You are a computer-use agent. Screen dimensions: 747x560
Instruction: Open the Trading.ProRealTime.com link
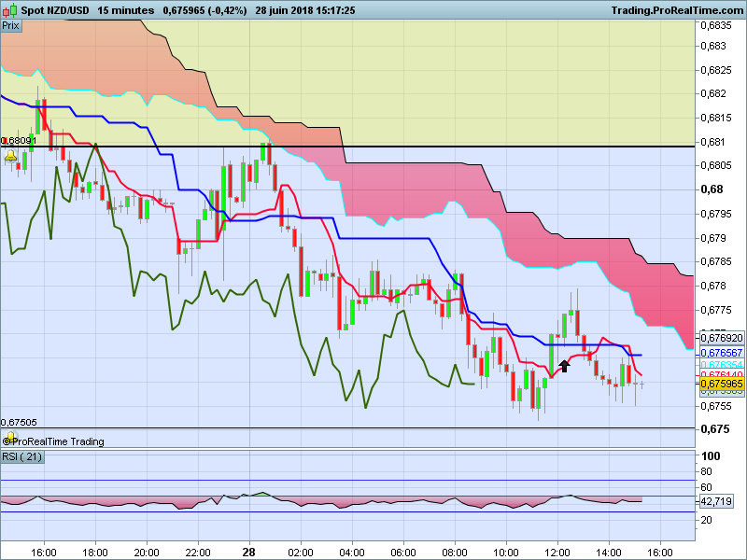676,10
